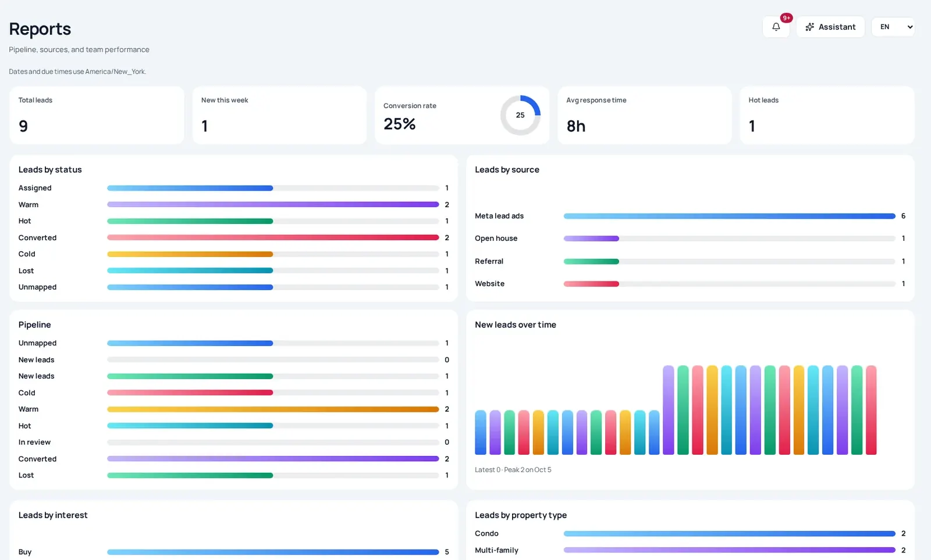Click the Multi-family property type label
Image resolution: width=931 pixels, height=560 pixels.
click(x=496, y=550)
